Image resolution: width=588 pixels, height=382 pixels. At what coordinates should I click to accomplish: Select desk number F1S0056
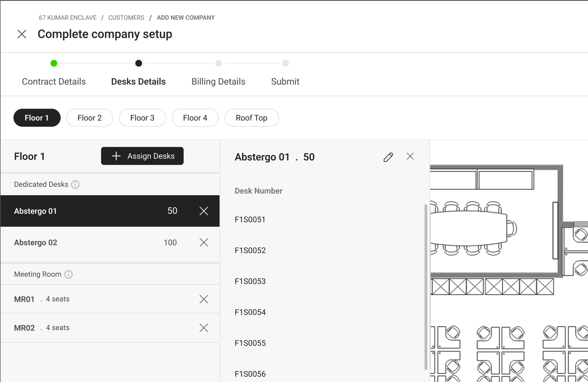pyautogui.click(x=250, y=374)
